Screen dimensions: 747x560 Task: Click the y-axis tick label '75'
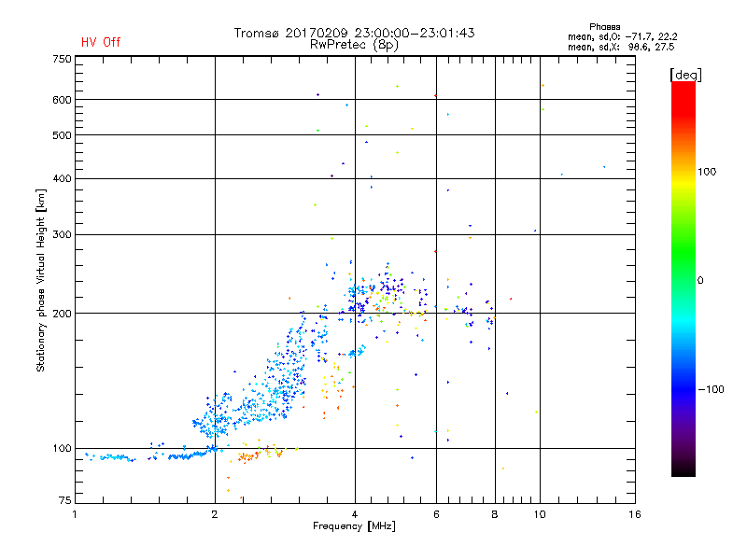pos(65,500)
